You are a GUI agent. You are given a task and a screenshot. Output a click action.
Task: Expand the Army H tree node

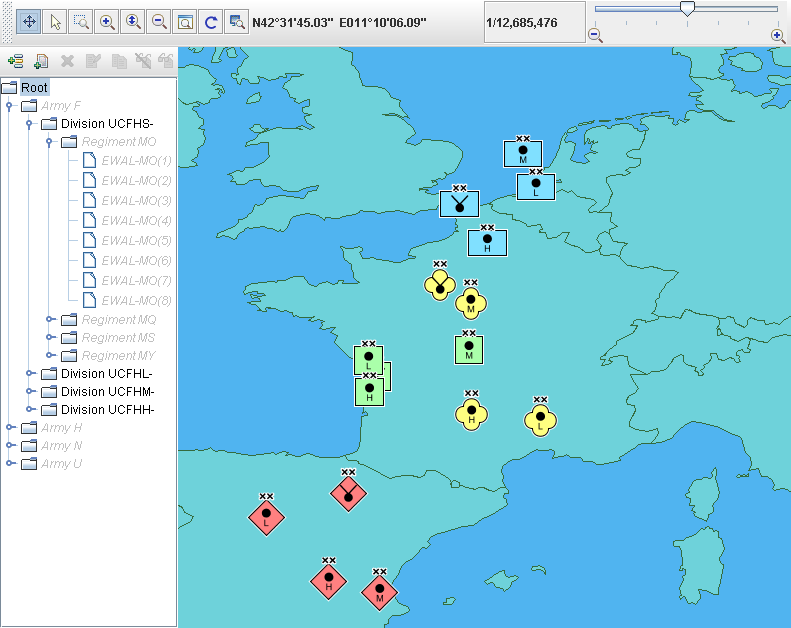10,428
